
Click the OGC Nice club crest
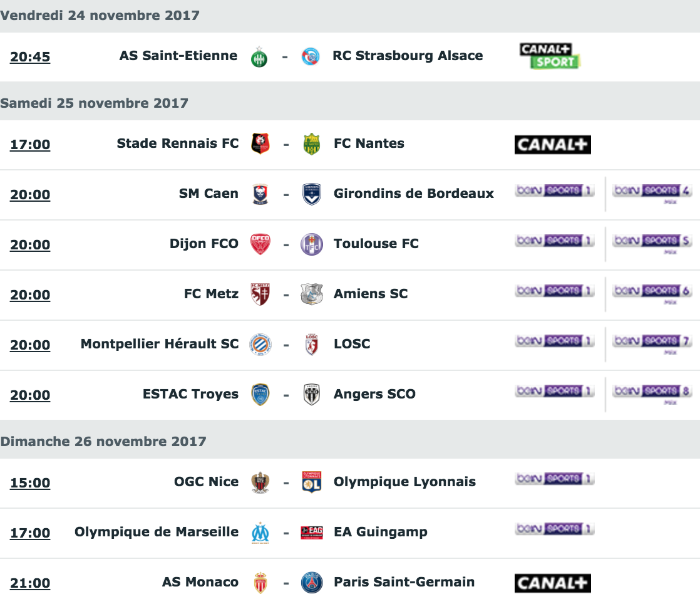pyautogui.click(x=260, y=482)
